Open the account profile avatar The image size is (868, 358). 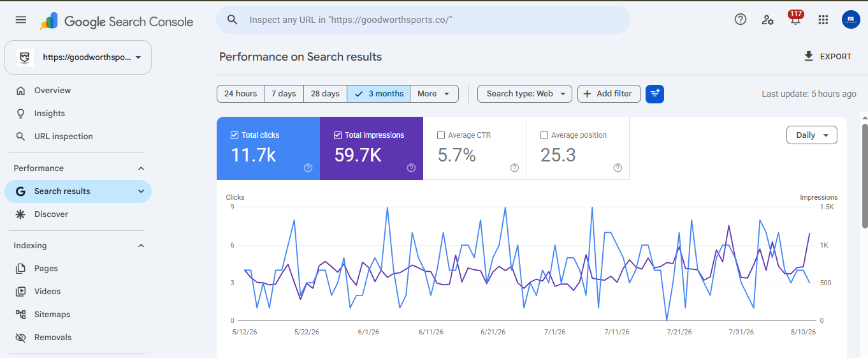(x=851, y=20)
